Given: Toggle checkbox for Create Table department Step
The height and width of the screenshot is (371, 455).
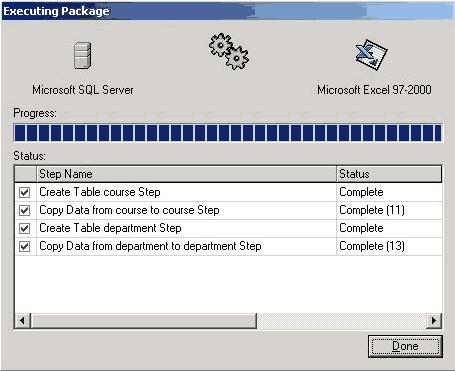Looking at the screenshot, I should 24,228.
